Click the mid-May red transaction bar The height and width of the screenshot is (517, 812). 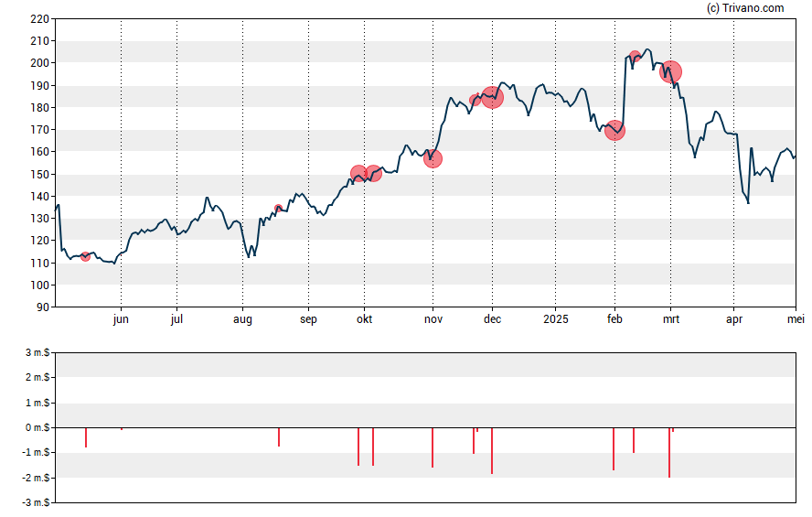[86, 437]
